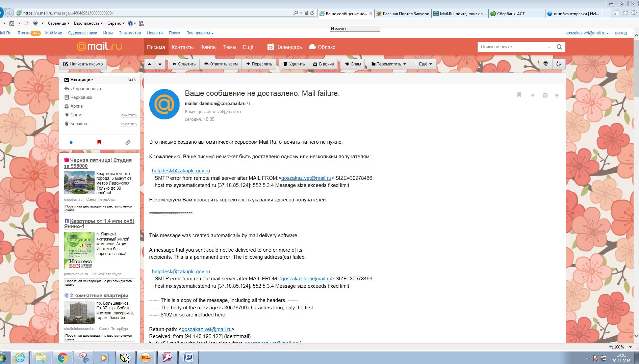This screenshot has height=364, width=639.
Task: Open Microsoft Word from the taskbar
Action: coord(188,358)
